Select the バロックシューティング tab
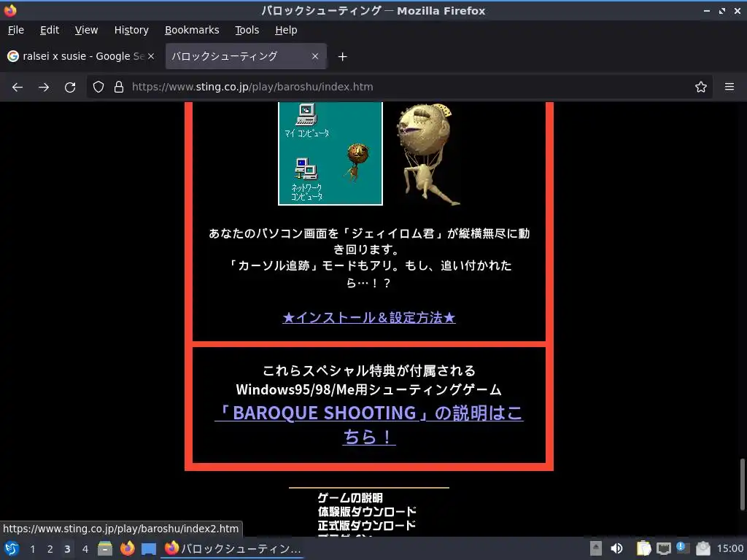The height and width of the screenshot is (560, 747). 246,56
